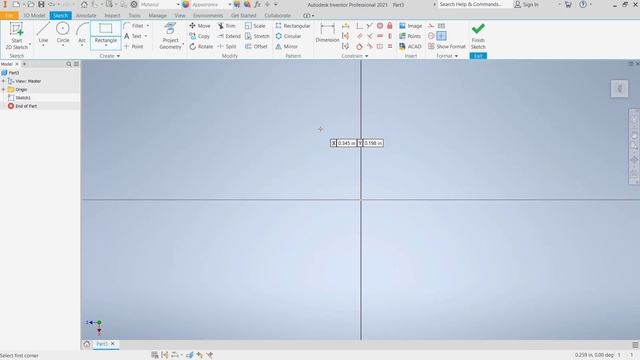The image size is (640, 360).
Task: Select the Split tool
Action: pos(227,47)
